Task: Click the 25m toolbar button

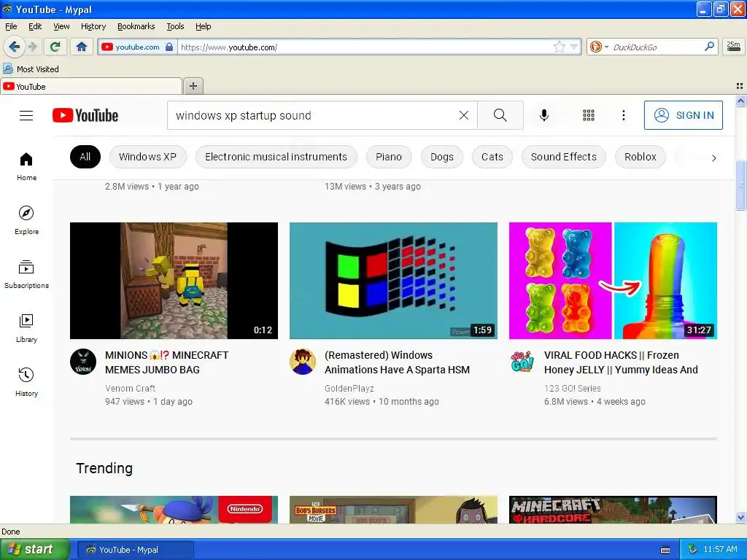Action: (x=734, y=47)
